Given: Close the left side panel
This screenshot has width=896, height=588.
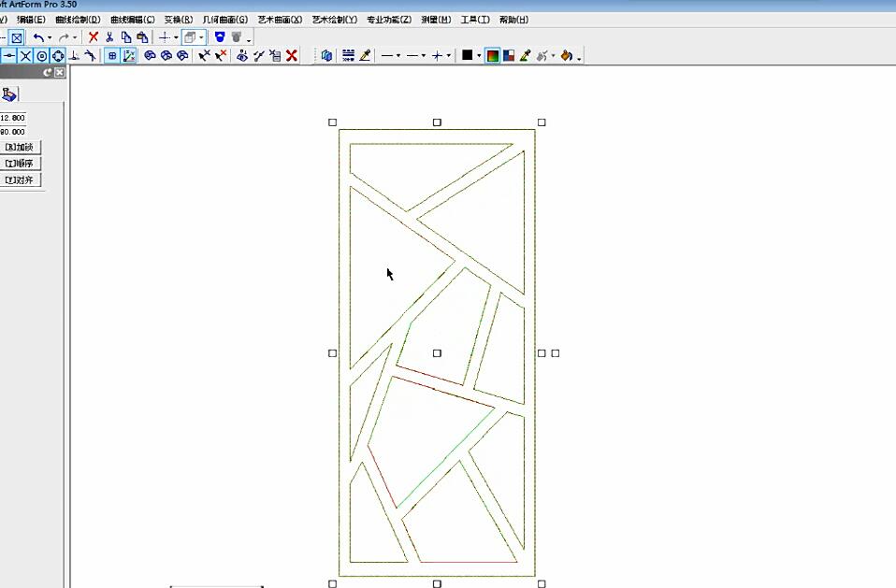Looking at the screenshot, I should [60, 73].
